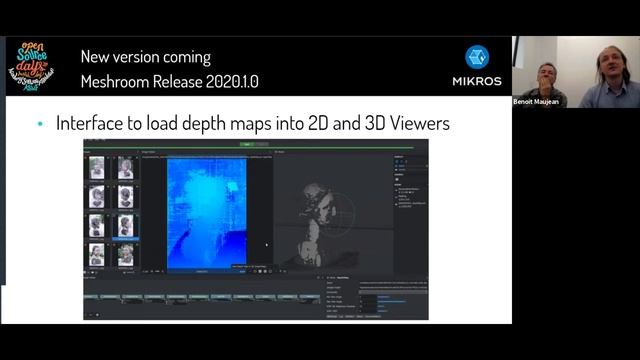Click the Benoit Maujean name label on the webcam tile
The image size is (640, 360).
tap(536, 102)
